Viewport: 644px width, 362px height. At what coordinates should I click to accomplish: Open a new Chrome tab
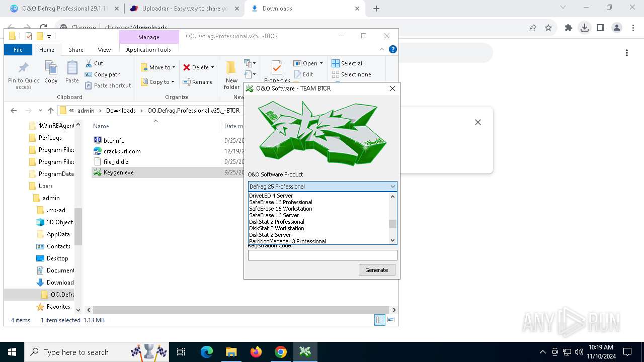pos(376,9)
